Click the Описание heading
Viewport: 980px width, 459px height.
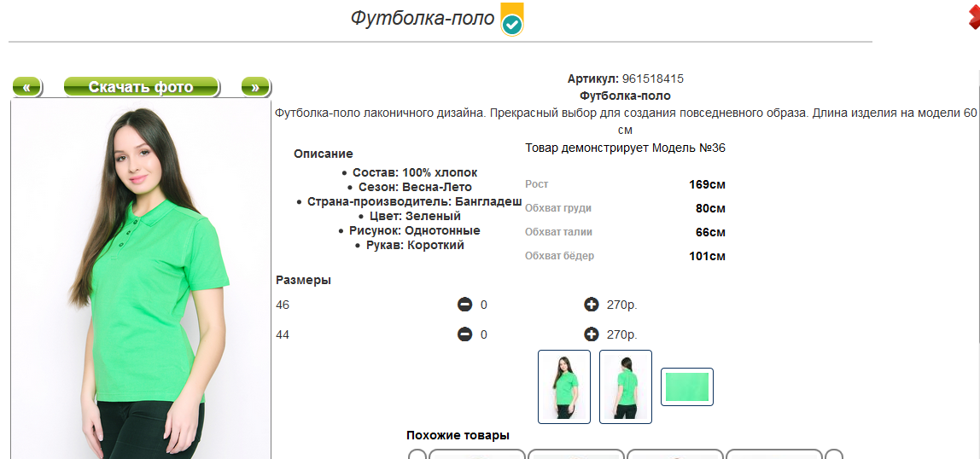point(324,154)
